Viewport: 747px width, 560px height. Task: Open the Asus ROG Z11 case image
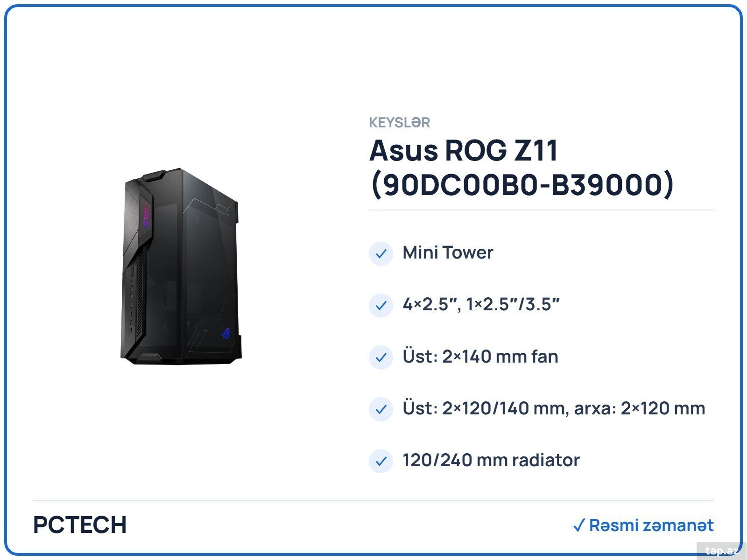(x=181, y=266)
